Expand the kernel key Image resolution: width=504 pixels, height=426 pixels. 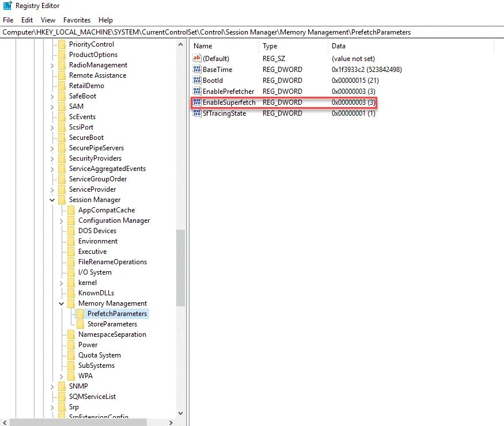[x=62, y=283]
